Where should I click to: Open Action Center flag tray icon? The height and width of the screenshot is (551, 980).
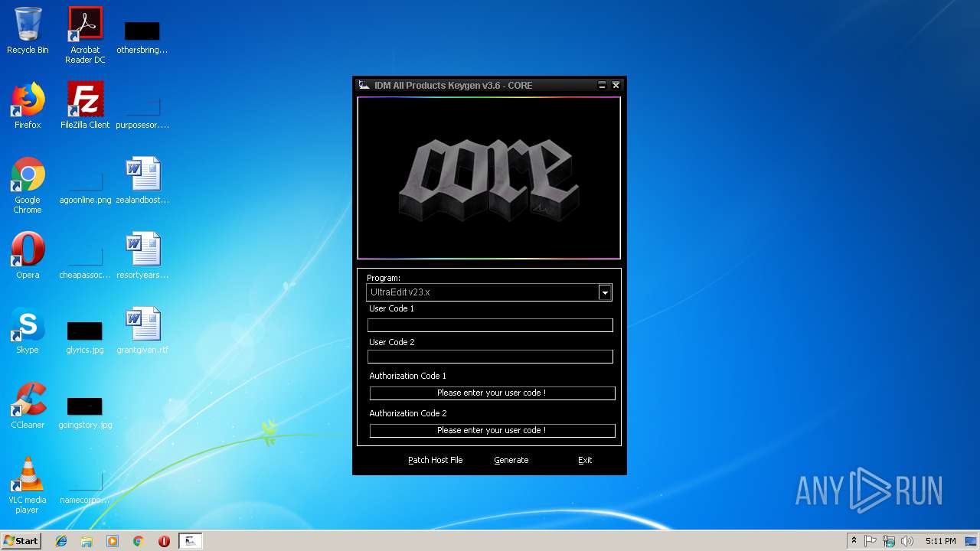tap(871, 541)
